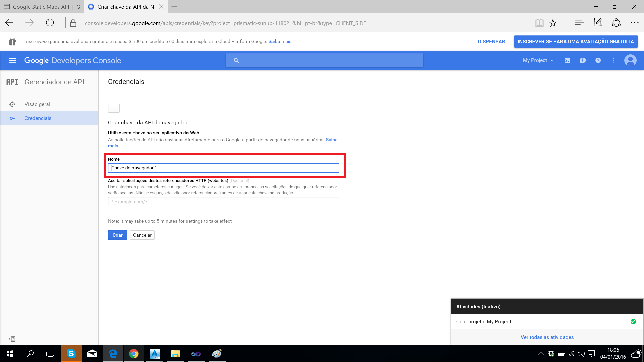Click the HTTP referrers input field
Screen dimensions: 644x362
tap(224, 202)
